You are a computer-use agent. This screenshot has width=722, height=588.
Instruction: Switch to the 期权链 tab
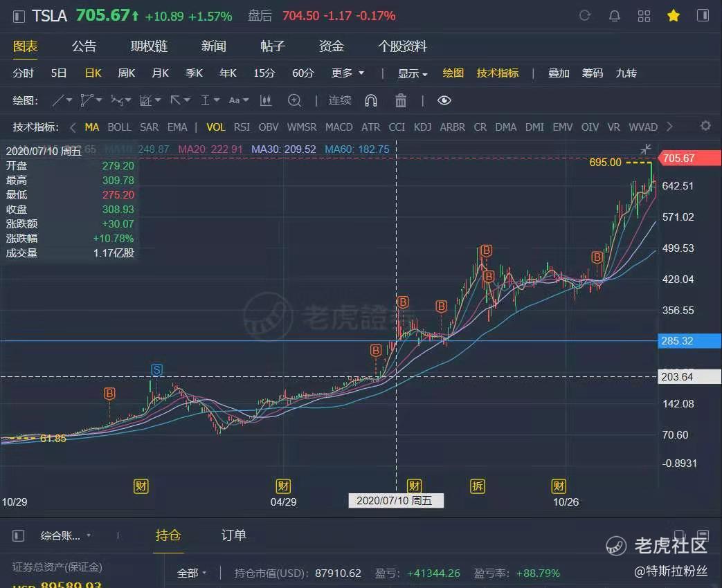(149, 46)
